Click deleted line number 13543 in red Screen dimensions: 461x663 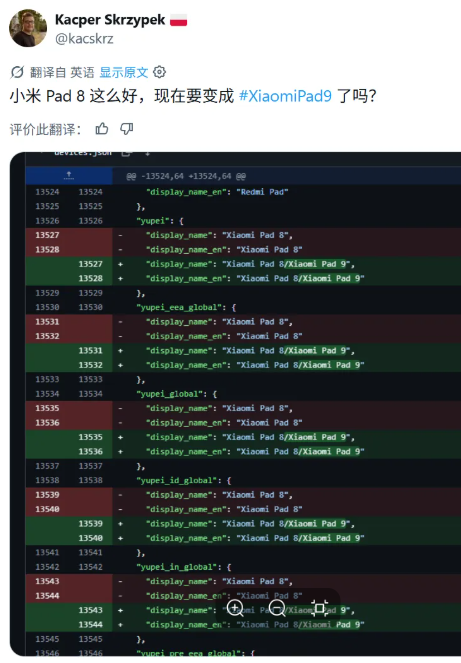[x=47, y=581]
